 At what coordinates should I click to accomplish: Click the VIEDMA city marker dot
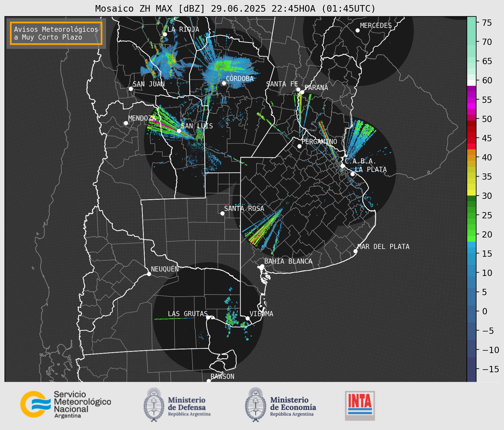(x=248, y=318)
